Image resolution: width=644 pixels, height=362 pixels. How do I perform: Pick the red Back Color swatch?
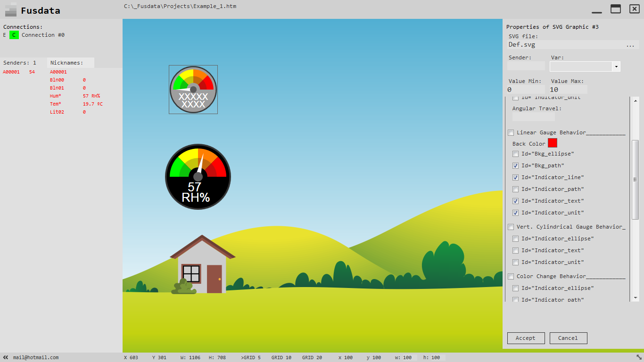click(x=553, y=143)
